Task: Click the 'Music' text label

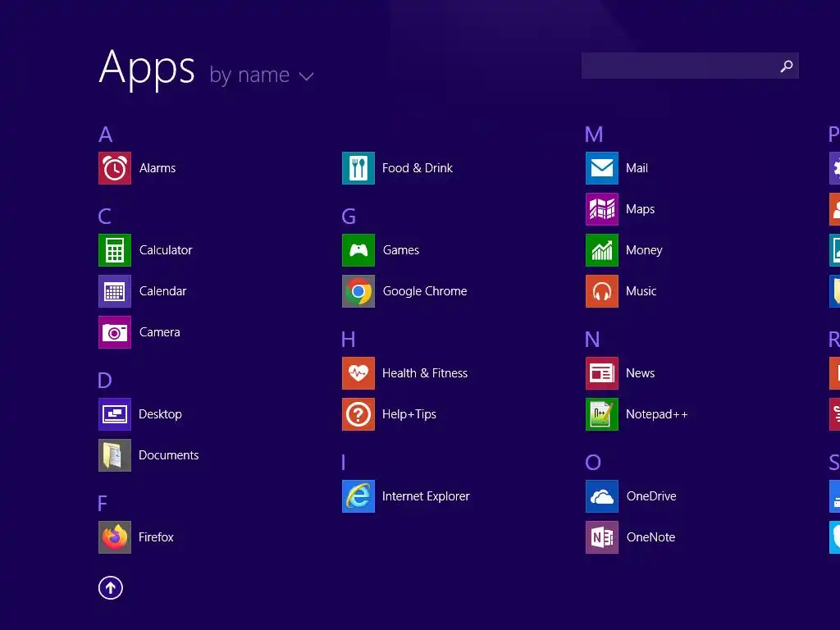Action: (641, 291)
